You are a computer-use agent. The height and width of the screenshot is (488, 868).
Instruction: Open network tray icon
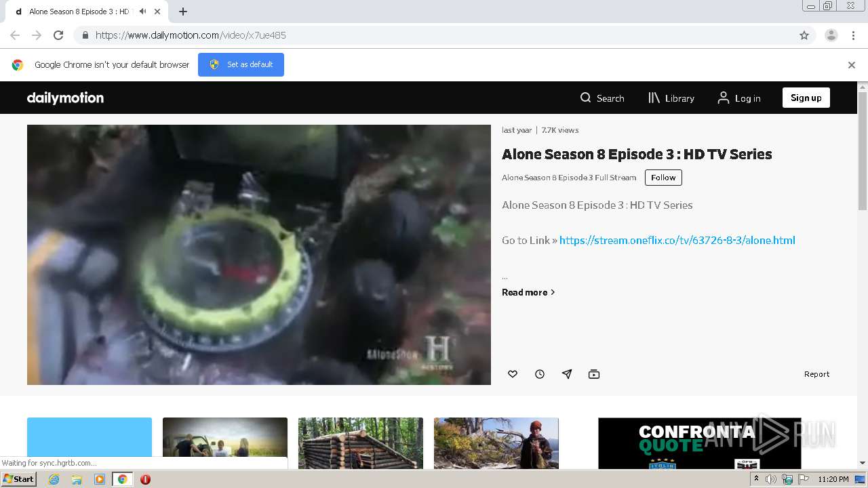[787, 479]
